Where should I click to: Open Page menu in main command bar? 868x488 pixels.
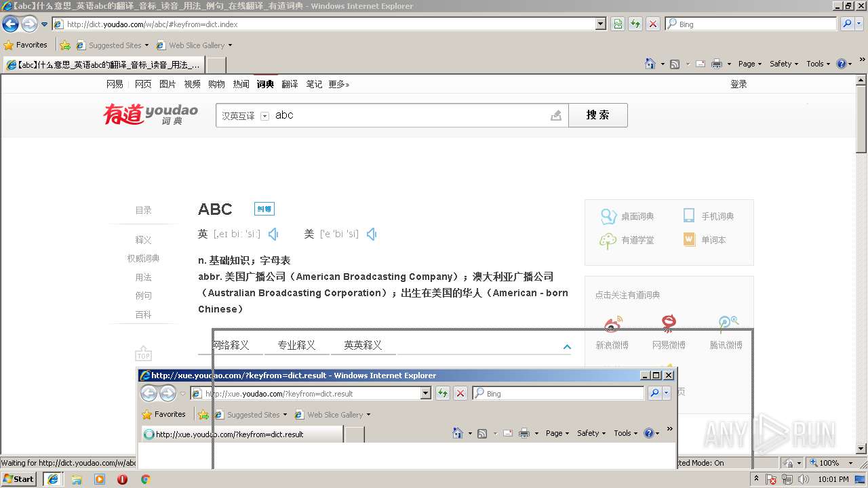click(x=750, y=64)
